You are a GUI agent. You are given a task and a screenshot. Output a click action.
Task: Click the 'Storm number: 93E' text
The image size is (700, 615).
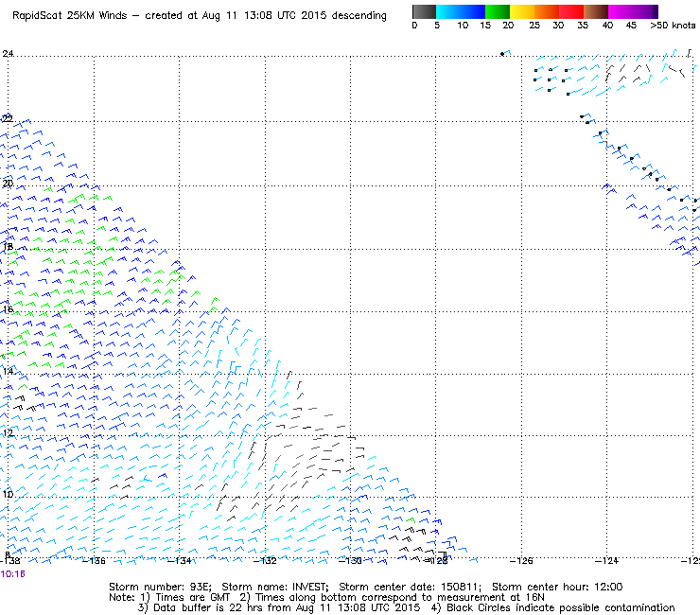[x=160, y=587]
